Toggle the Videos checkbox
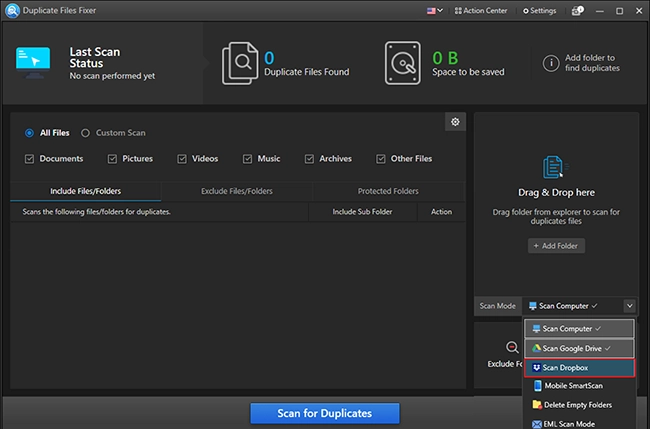Image resolution: width=650 pixels, height=429 pixels. [182, 159]
